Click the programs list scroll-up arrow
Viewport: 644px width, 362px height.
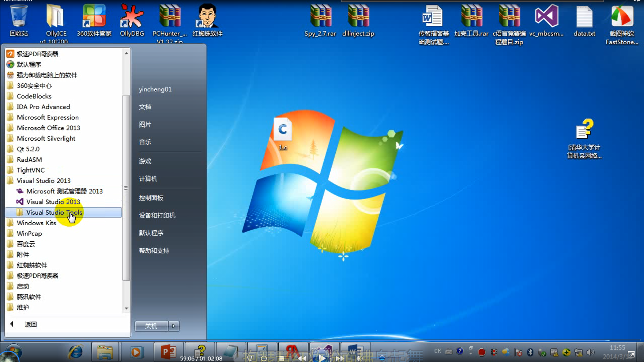pos(126,53)
